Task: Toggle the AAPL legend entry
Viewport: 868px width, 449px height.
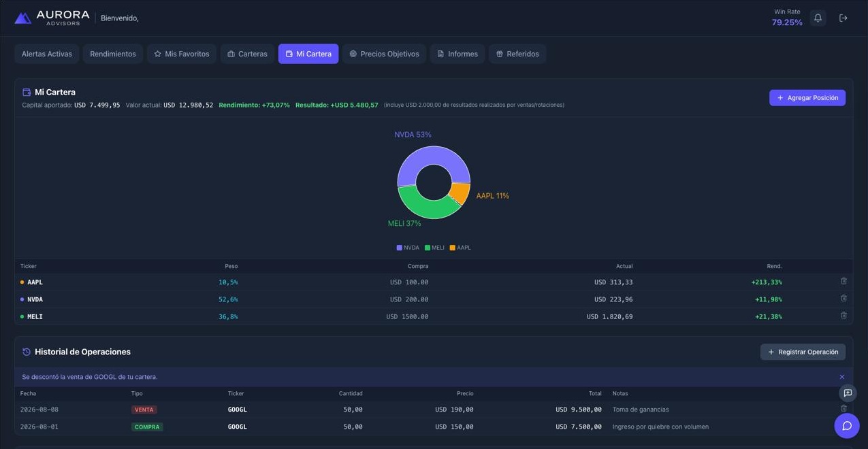Action: pos(460,248)
